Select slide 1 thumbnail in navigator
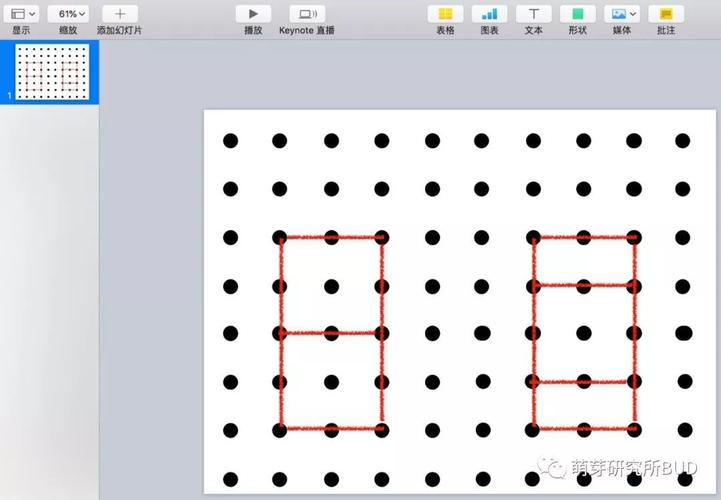721x500 pixels. click(52, 72)
